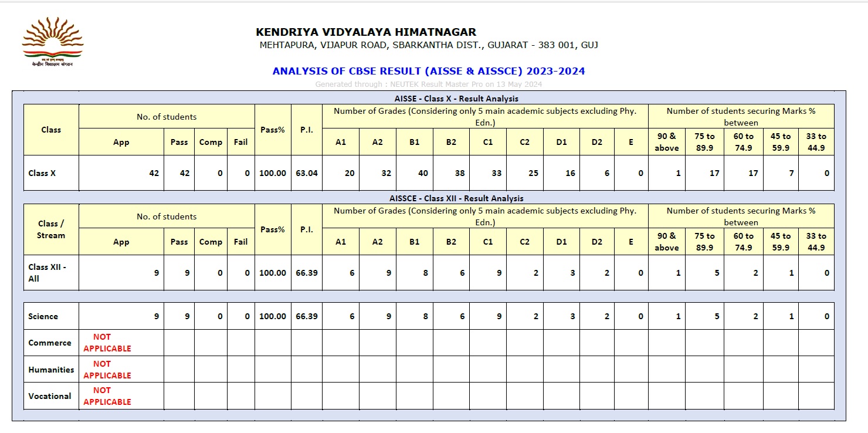The width and height of the screenshot is (868, 433).
Task: Click D2 grade count 6 for Class X
Action: [x=607, y=173]
